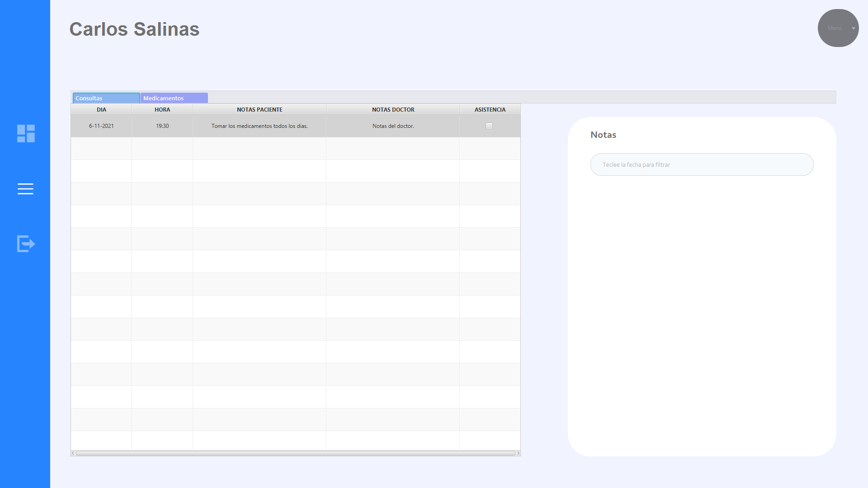Click the NOTAS DOCTOR column header
Viewport: 868px width, 488px height.
click(393, 109)
